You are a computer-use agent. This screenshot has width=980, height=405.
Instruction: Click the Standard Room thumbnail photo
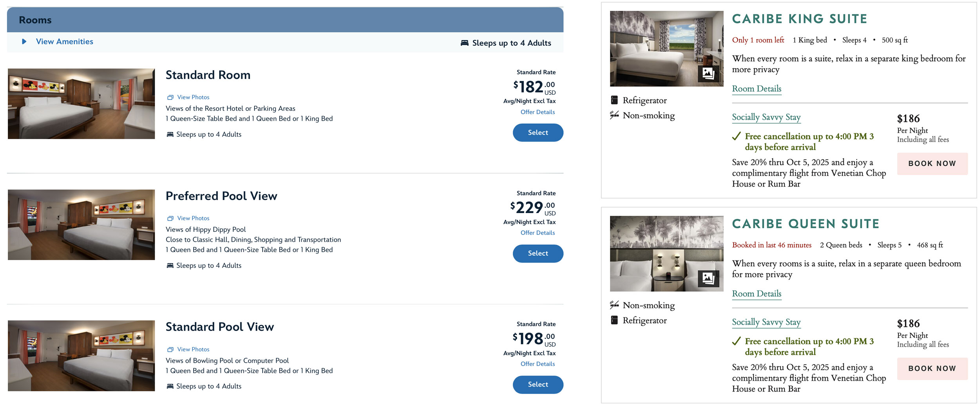coord(81,104)
